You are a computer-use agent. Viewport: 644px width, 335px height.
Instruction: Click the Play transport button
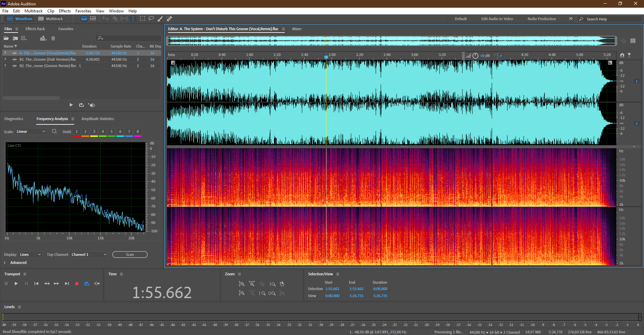pyautogui.click(x=16, y=284)
